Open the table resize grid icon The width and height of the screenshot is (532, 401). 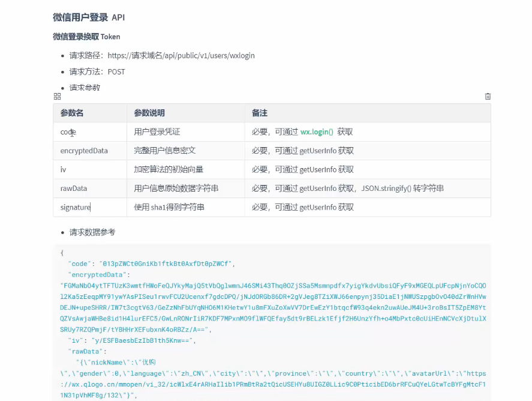(x=58, y=97)
